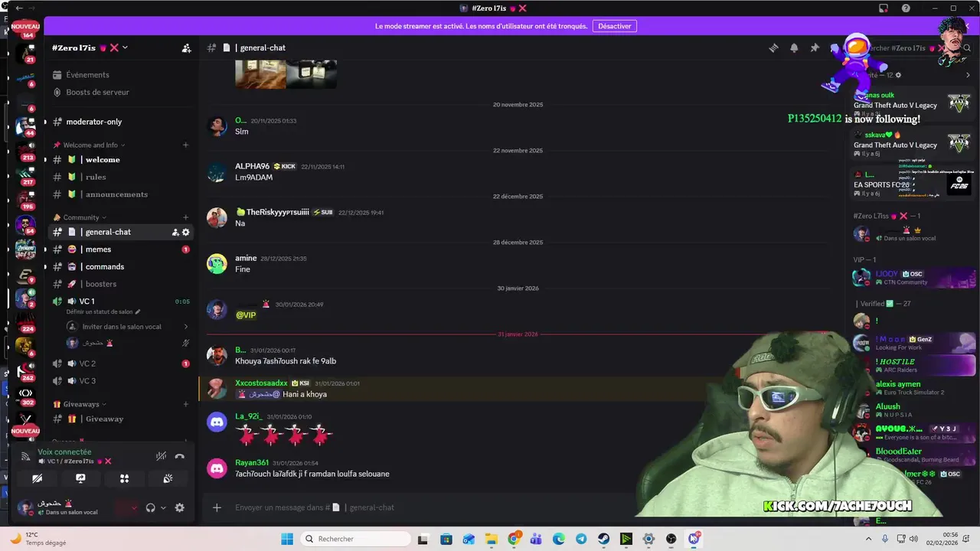
Task: Toggle muted microphone button in user panel
Action: (x=122, y=507)
